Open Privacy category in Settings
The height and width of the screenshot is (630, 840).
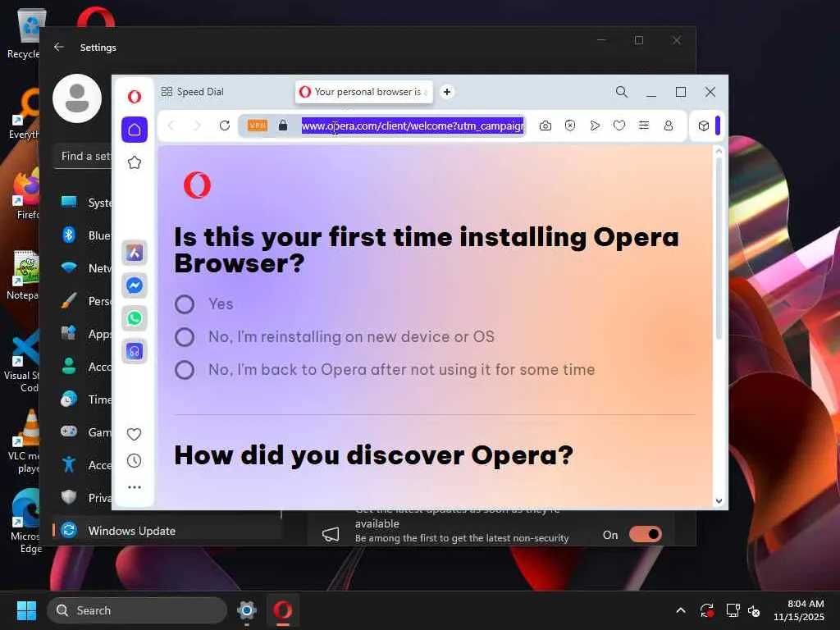[x=85, y=498]
